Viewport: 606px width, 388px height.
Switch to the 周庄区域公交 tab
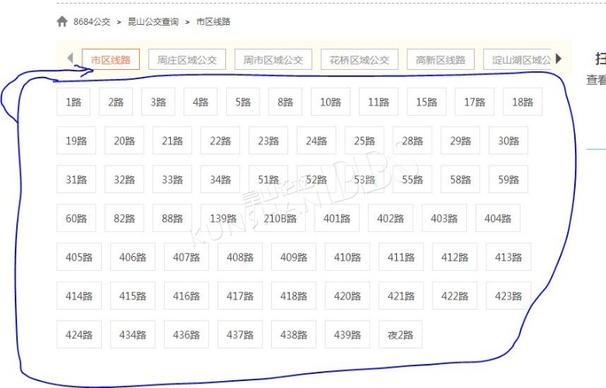coord(187,60)
